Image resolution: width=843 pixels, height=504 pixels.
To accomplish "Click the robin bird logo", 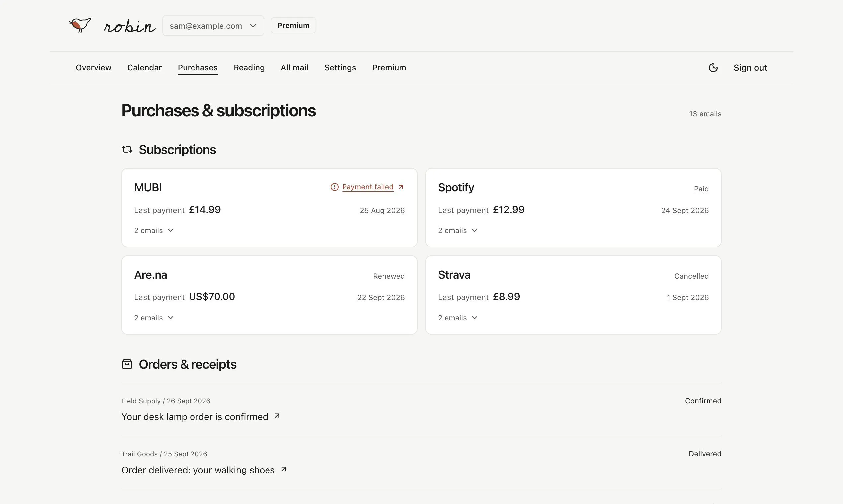I will [80, 25].
